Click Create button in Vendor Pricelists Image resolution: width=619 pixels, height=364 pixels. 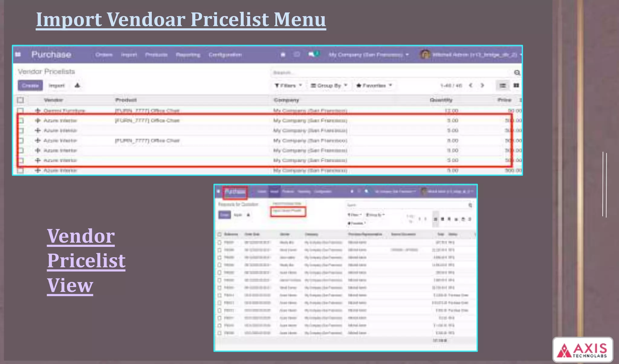click(30, 85)
